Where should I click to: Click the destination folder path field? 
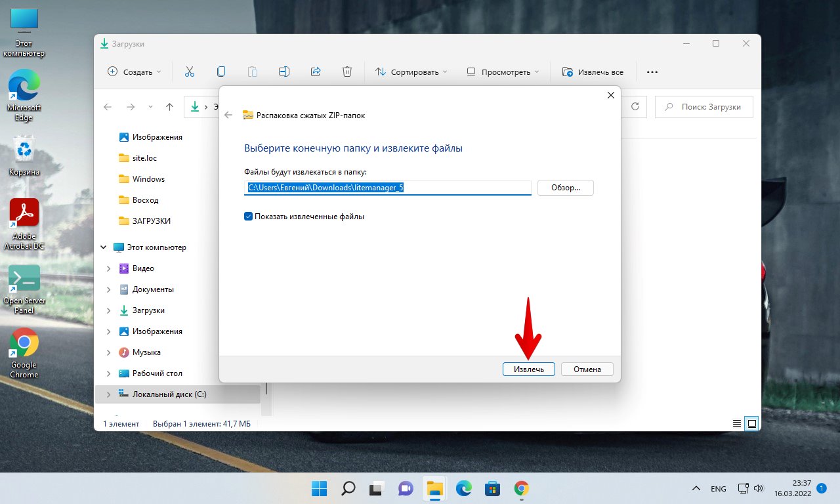(387, 188)
